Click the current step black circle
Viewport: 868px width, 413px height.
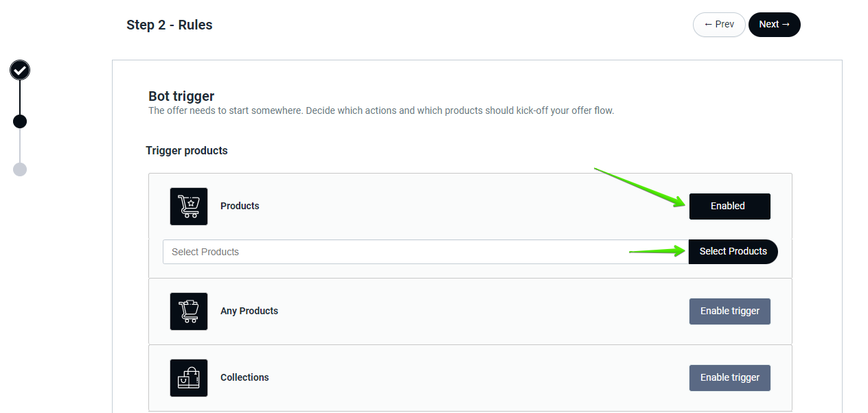(20, 121)
